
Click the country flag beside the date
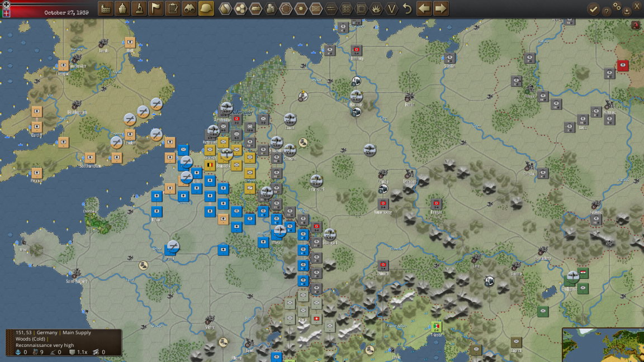tap(6, 13)
